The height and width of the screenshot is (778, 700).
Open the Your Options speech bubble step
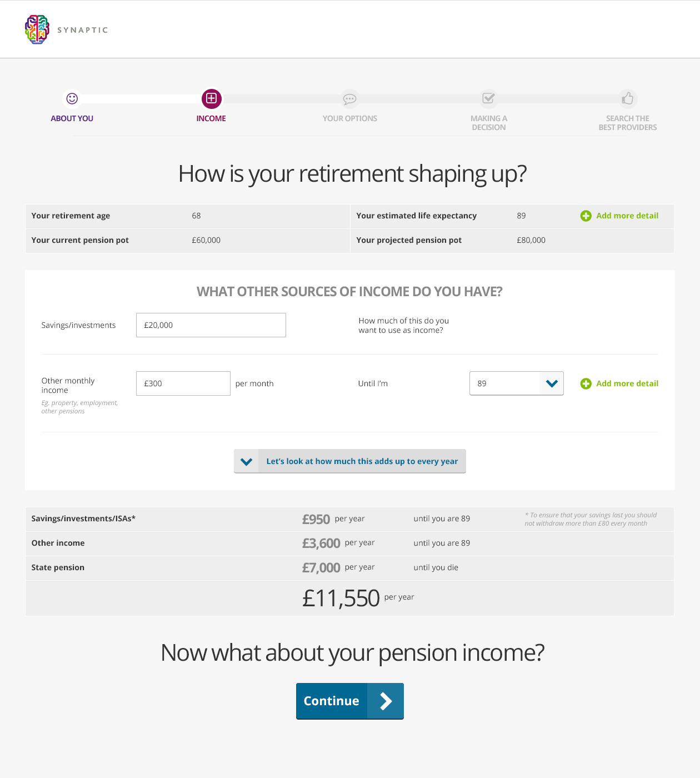(x=349, y=99)
